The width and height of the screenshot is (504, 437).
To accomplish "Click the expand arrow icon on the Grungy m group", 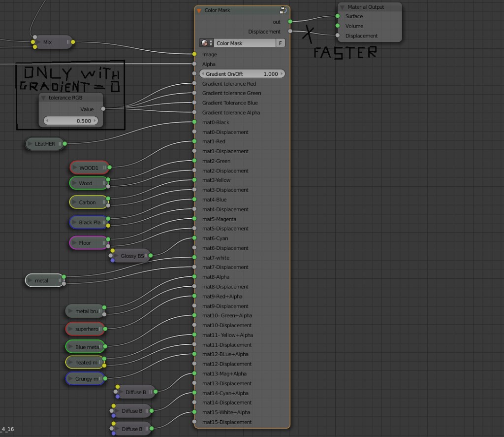I will pyautogui.click(x=70, y=379).
